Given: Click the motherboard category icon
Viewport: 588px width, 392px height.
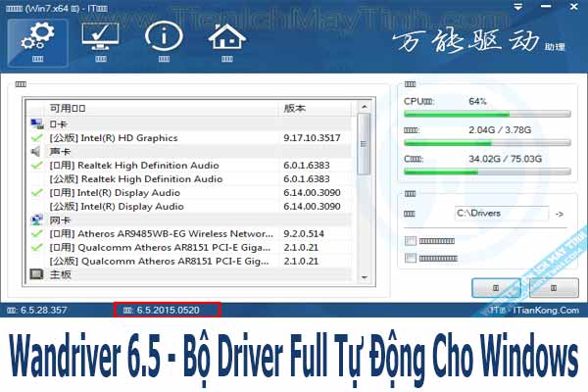Looking at the screenshot, I should pyautogui.click(x=36, y=274).
